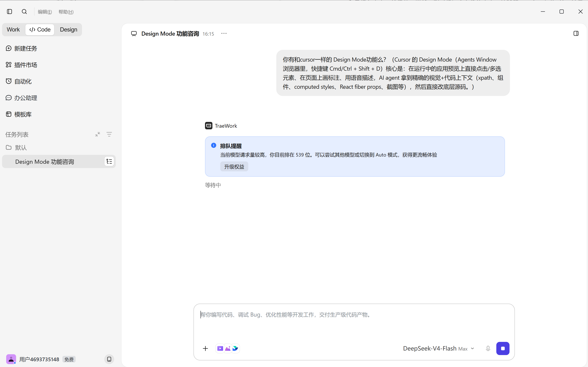Image resolution: width=588 pixels, height=367 pixels.
Task: Open the three-dot more options menu
Action: (x=224, y=34)
